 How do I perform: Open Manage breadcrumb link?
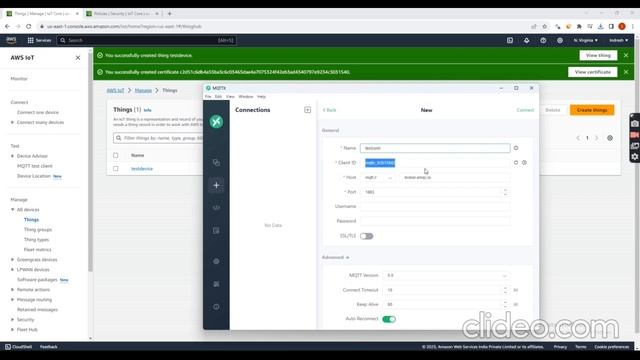(143, 91)
